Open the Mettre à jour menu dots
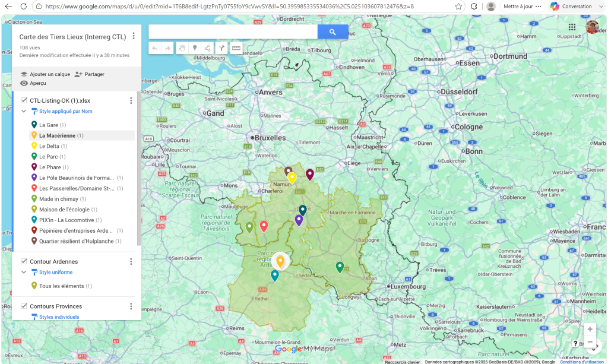Image resolution: width=608 pixels, height=364 pixels. pos(538,6)
